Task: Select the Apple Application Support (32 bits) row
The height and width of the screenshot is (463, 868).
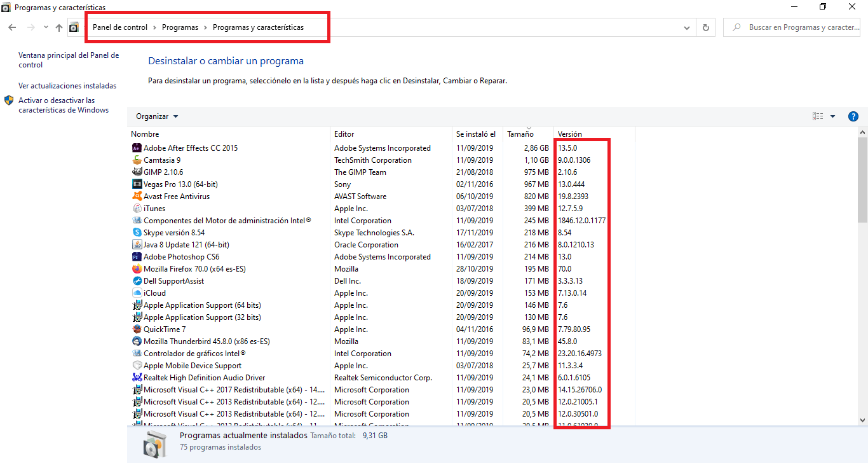Action: pyautogui.click(x=381, y=317)
